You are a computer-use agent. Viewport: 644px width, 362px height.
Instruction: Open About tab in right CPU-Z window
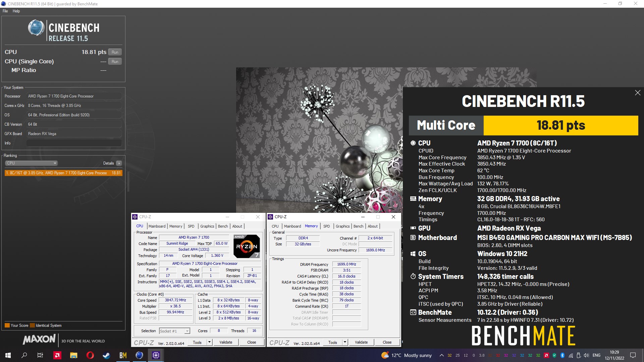[x=373, y=226]
